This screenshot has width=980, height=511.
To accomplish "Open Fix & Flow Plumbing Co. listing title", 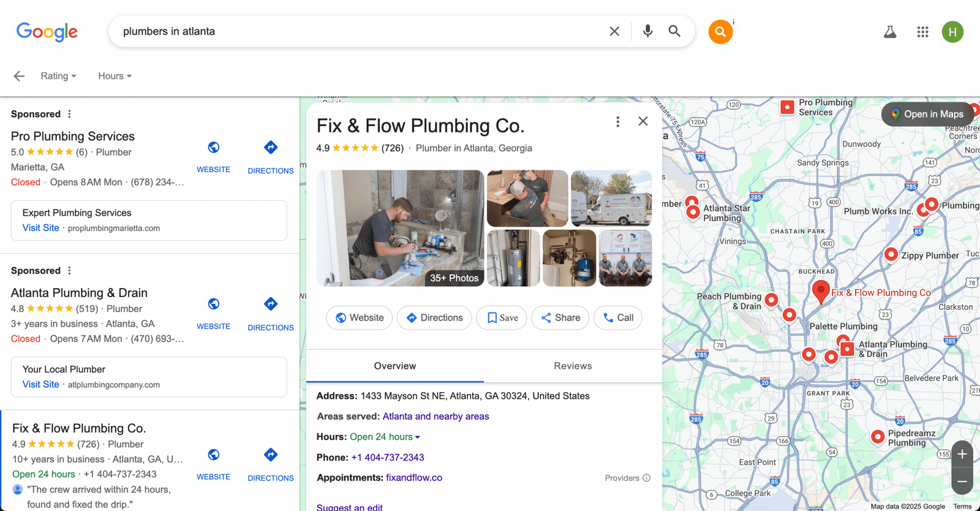I will (x=79, y=428).
